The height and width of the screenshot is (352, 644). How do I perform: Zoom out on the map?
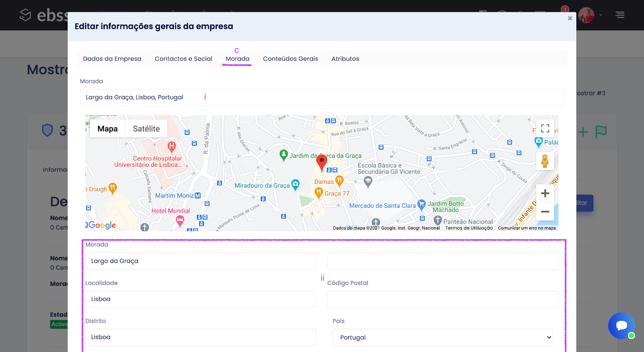[545, 211]
